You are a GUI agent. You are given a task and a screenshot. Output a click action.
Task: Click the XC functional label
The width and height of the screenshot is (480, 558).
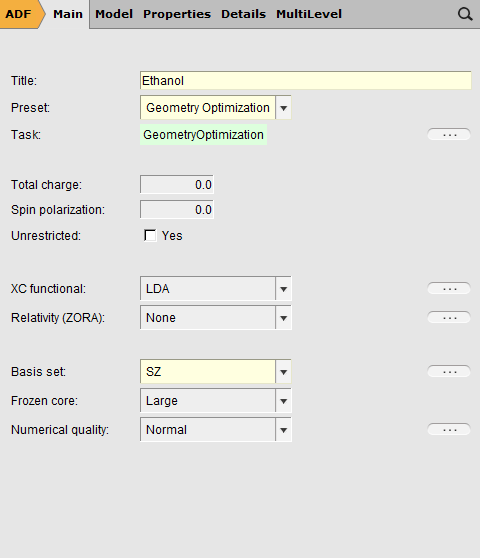click(48, 289)
